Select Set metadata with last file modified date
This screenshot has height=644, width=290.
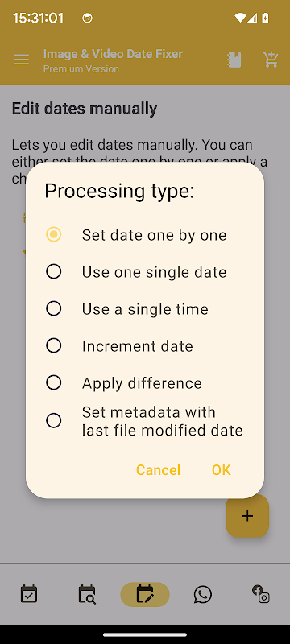pyautogui.click(x=145, y=421)
